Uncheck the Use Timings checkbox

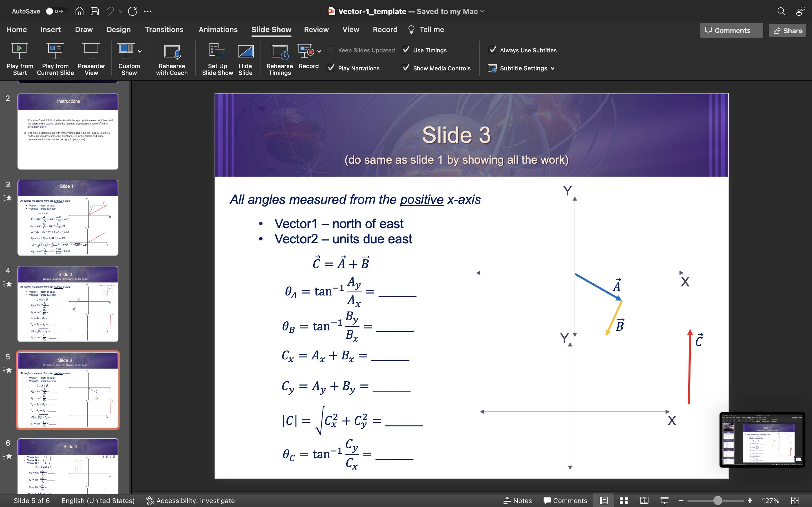[x=406, y=50]
